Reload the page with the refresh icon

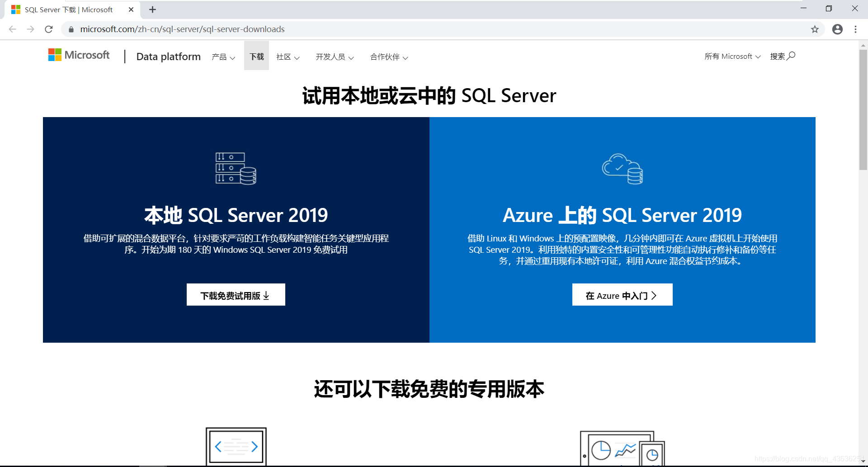click(x=49, y=29)
